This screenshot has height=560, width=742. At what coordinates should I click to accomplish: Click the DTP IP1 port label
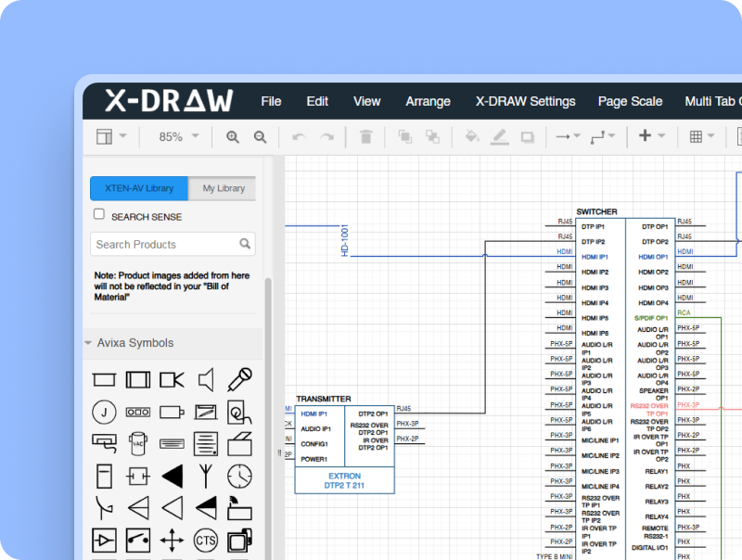click(x=593, y=226)
